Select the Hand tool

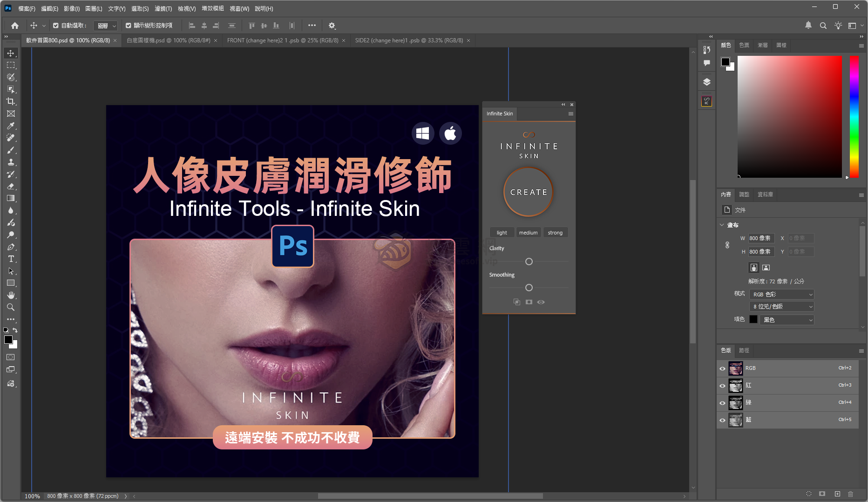(x=11, y=295)
